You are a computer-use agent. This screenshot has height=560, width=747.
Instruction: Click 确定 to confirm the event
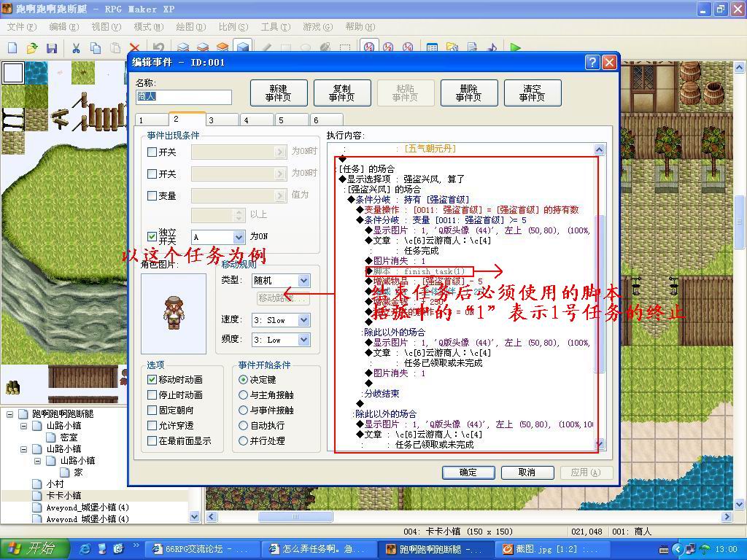(x=468, y=472)
